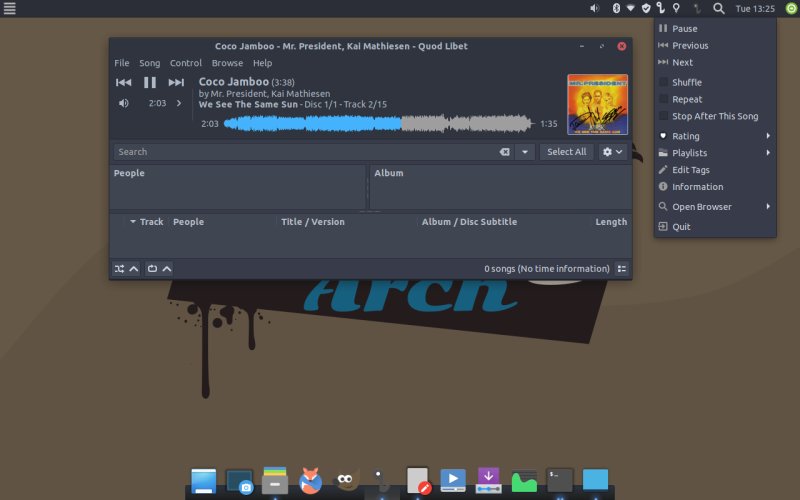Choose Pause in the tray menu
This screenshot has height=500, width=800.
tap(715, 29)
